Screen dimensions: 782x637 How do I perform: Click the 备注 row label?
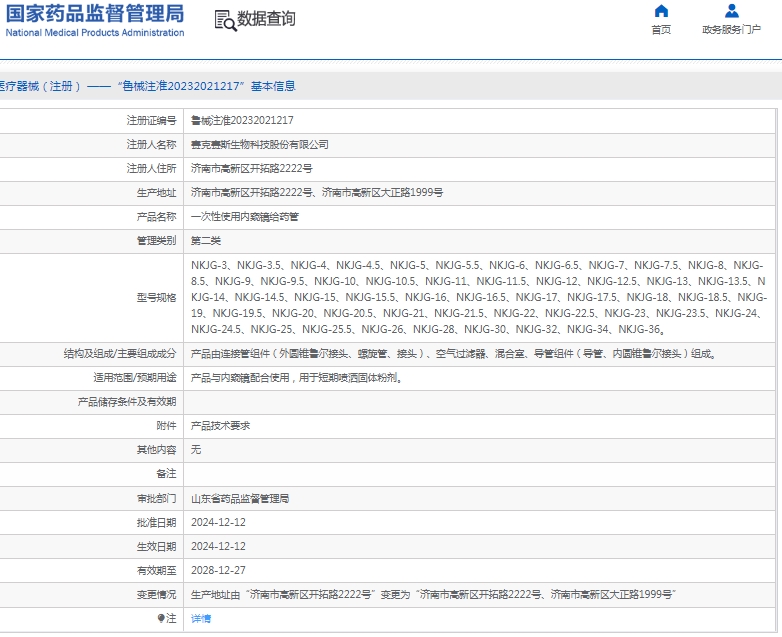(166, 473)
